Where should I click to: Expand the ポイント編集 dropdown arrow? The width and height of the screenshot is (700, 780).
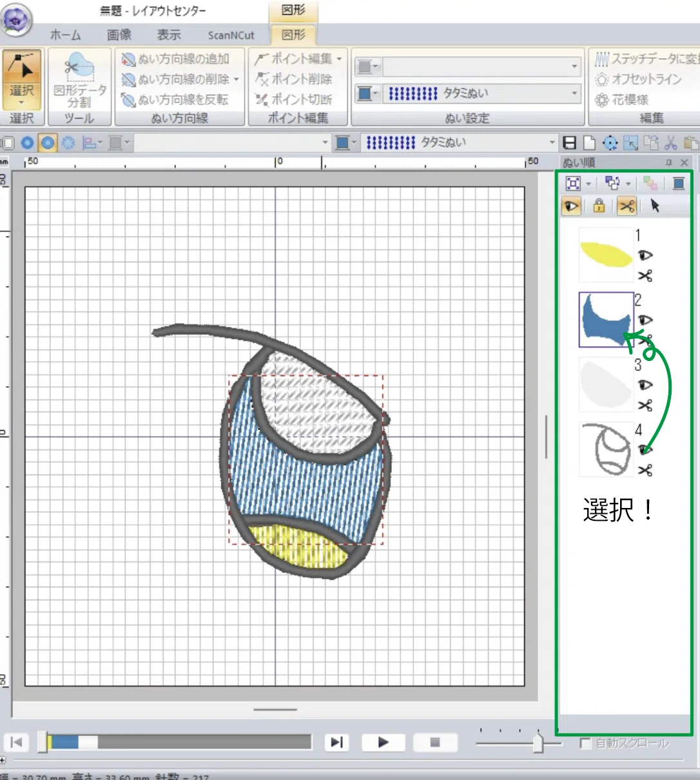click(x=340, y=59)
